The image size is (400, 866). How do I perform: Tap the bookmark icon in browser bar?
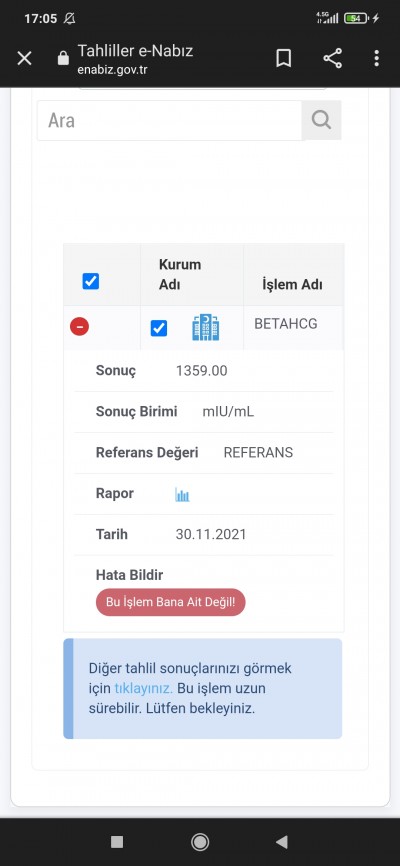point(283,58)
